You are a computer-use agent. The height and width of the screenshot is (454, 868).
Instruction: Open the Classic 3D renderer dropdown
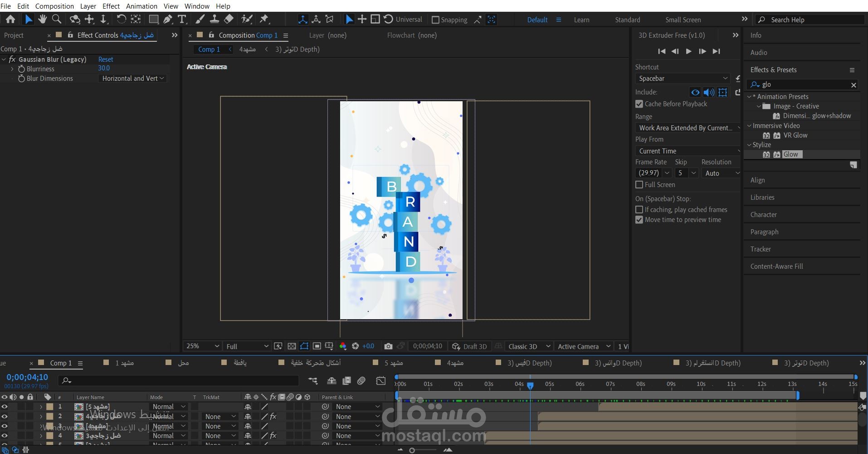(529, 346)
